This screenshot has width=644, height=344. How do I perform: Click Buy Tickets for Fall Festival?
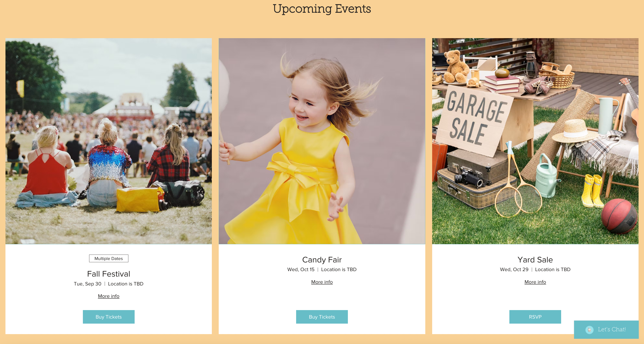[x=109, y=317]
